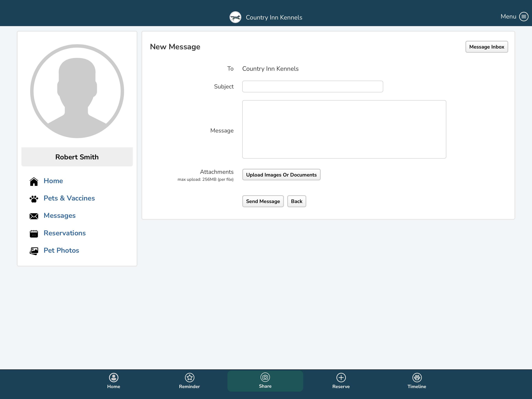Click the Message field label
The image size is (532, 399).
[222, 130]
